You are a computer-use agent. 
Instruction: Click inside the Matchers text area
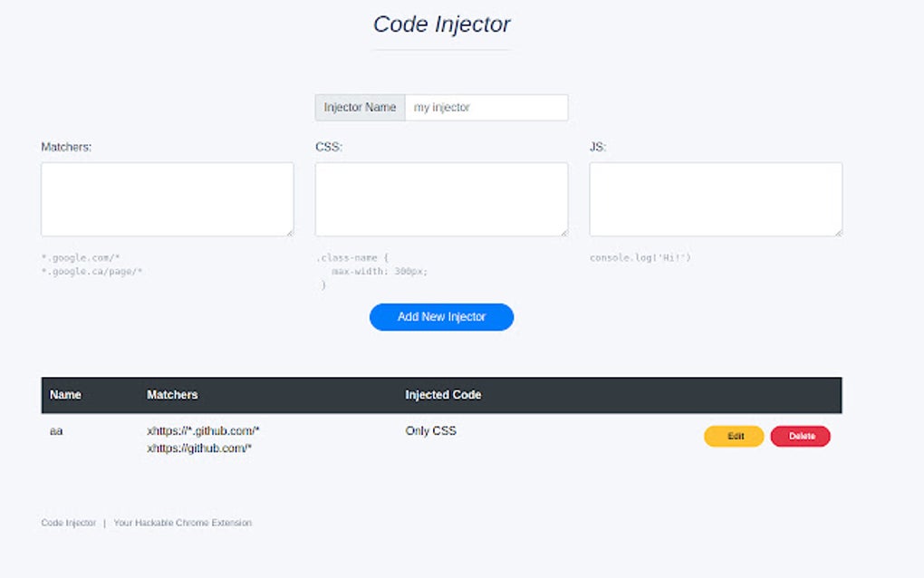[167, 198]
